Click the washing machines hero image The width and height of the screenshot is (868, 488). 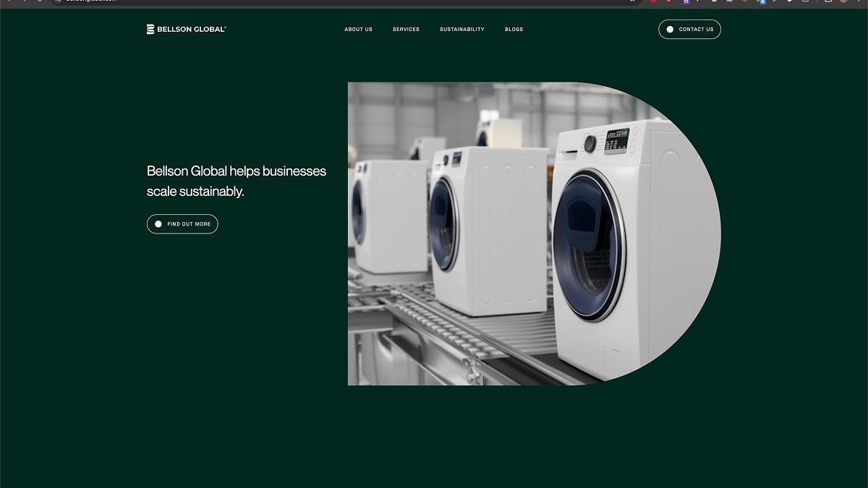pyautogui.click(x=534, y=234)
